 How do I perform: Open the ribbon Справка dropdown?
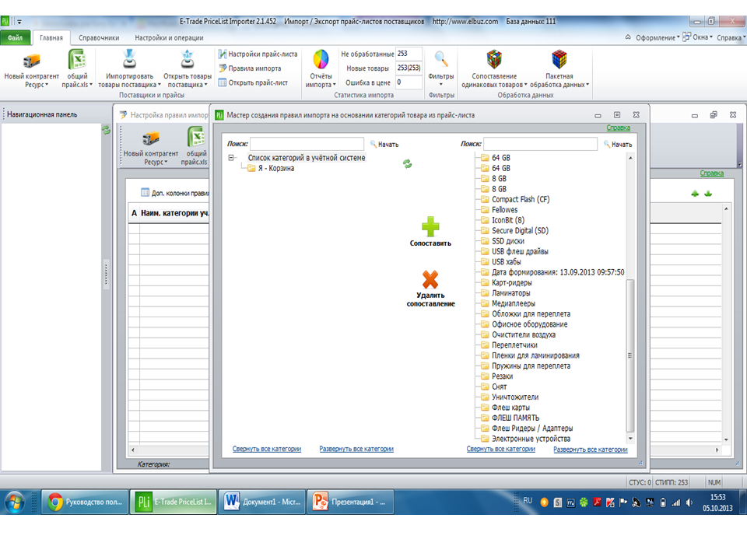[731, 37]
